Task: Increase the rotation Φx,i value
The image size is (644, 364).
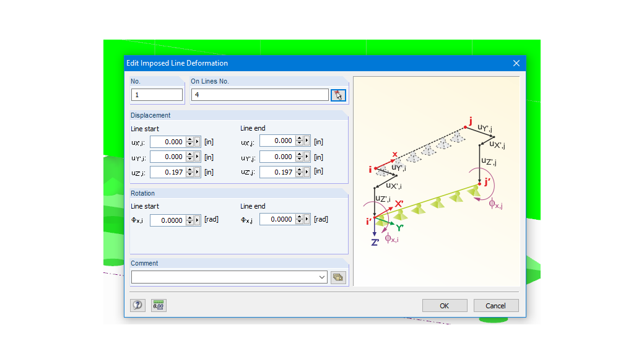Action: tap(189, 217)
